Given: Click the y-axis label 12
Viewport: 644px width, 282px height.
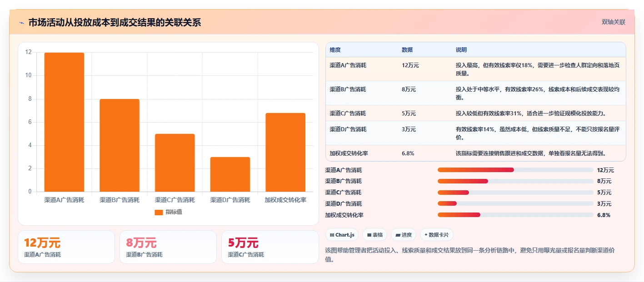Looking at the screenshot, I should (x=29, y=52).
